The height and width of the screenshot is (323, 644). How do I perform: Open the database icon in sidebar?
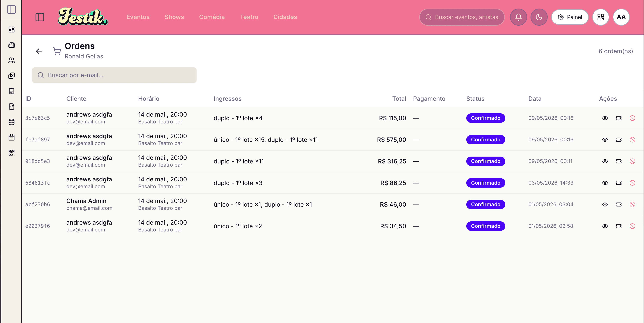12,122
